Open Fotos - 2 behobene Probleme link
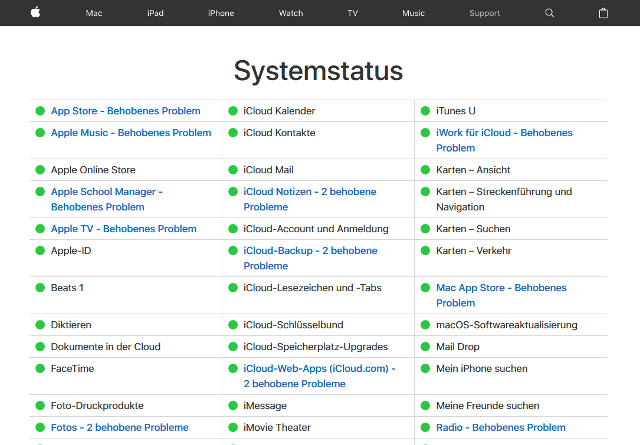This screenshot has height=445, width=640. pos(120,427)
